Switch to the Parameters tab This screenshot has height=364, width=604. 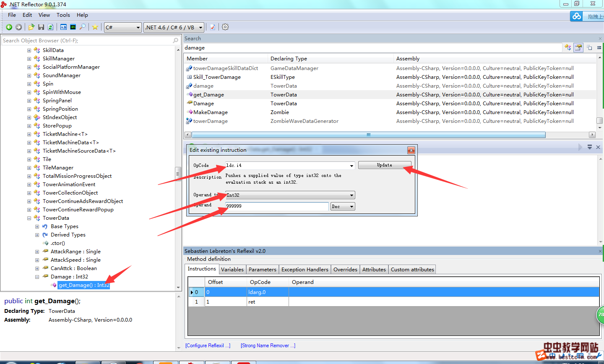pyautogui.click(x=263, y=270)
